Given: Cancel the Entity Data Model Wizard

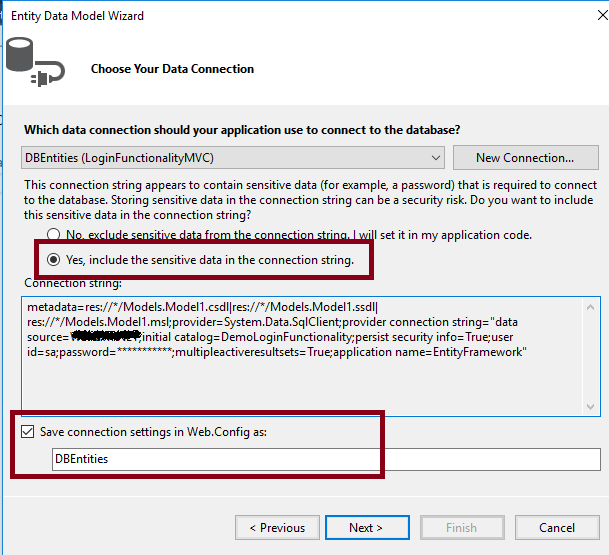Looking at the screenshot, I should (x=556, y=527).
